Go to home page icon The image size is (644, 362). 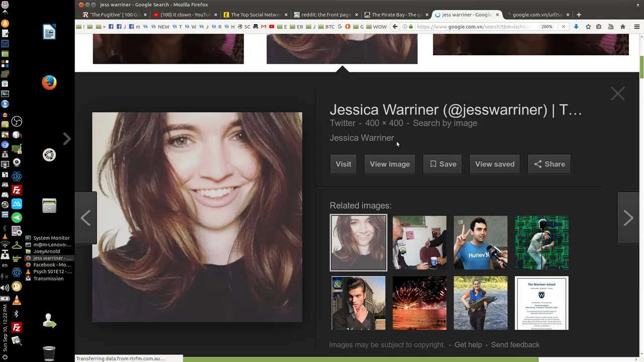pos(623,27)
